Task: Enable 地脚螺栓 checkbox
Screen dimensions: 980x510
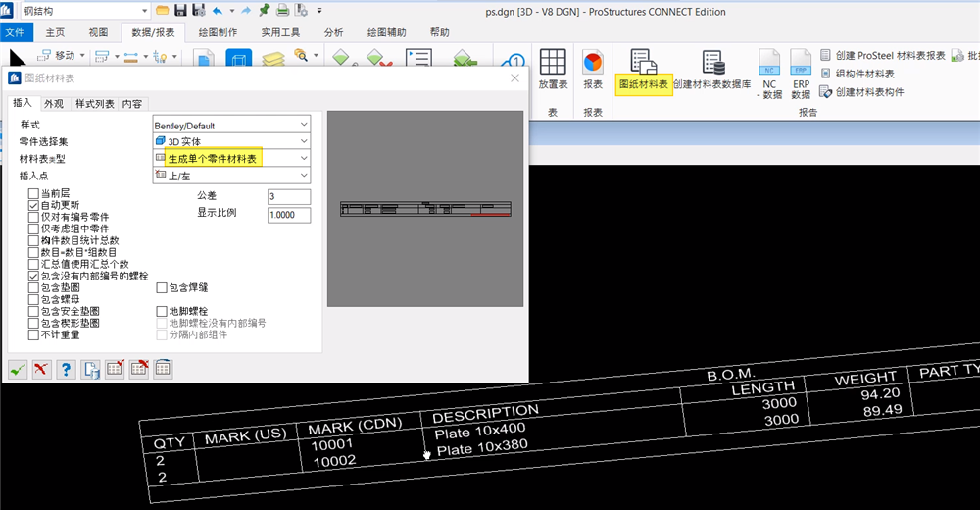Action: 162,311
